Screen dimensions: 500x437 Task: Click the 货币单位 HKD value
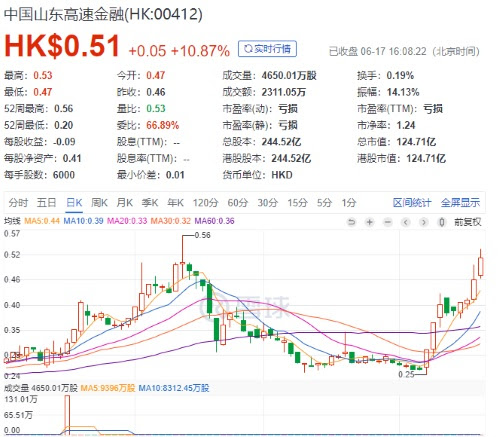click(282, 175)
